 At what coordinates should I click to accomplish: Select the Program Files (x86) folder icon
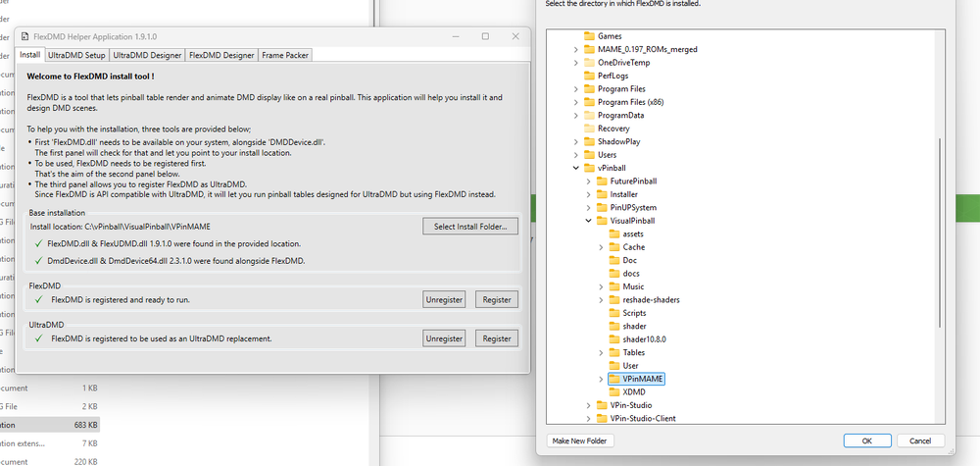pyautogui.click(x=589, y=102)
